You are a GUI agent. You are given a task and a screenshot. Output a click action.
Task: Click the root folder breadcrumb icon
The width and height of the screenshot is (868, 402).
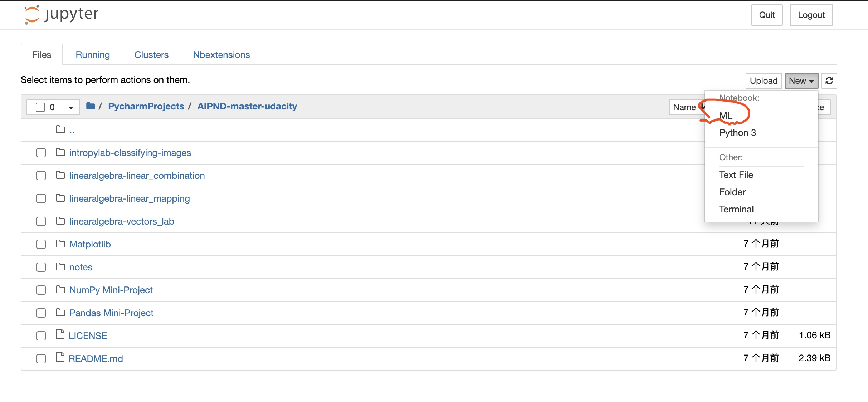coord(91,106)
